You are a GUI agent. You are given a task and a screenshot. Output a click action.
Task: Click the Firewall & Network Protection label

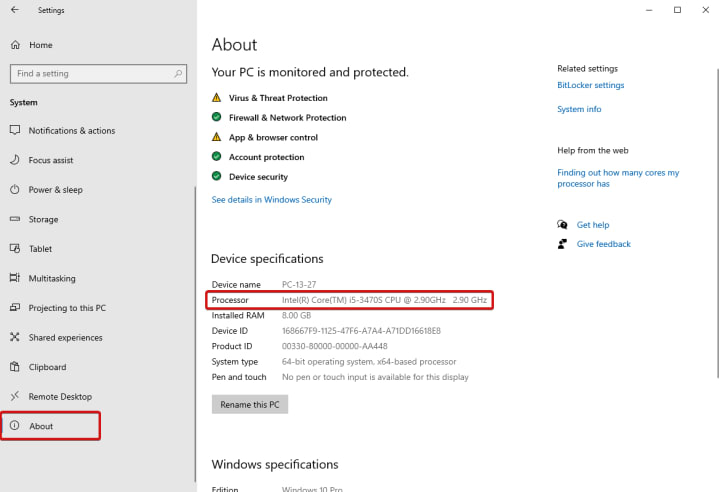point(287,118)
